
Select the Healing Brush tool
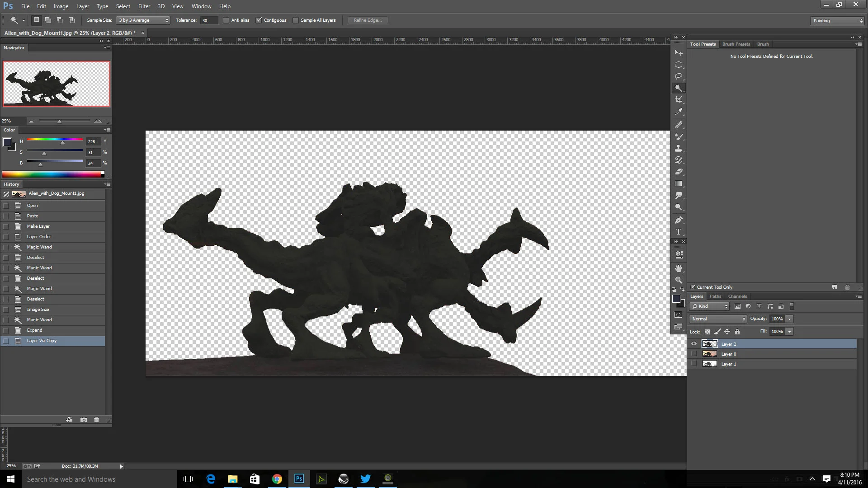pyautogui.click(x=679, y=125)
